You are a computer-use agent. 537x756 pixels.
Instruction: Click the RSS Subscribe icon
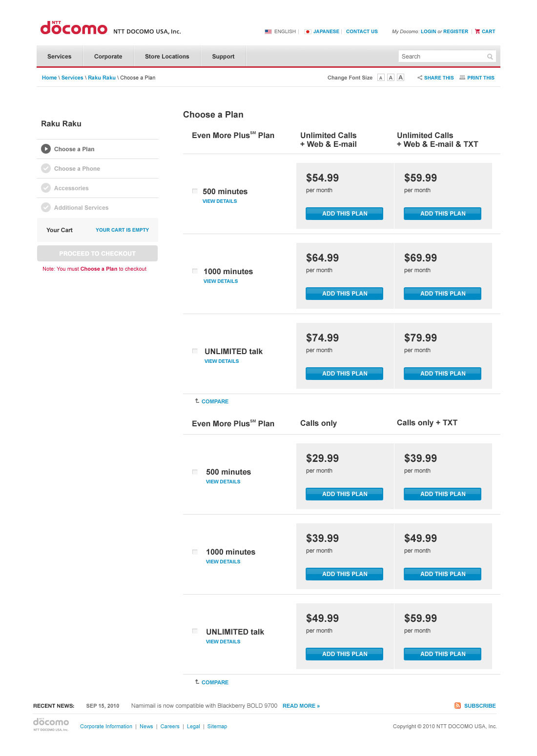[457, 706]
